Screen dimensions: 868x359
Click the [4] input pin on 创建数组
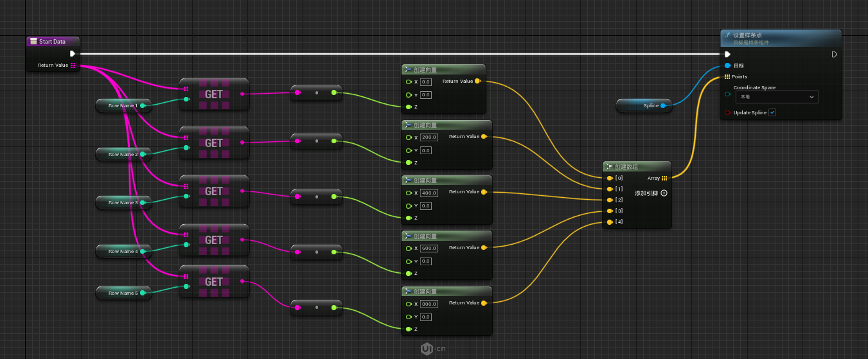609,222
